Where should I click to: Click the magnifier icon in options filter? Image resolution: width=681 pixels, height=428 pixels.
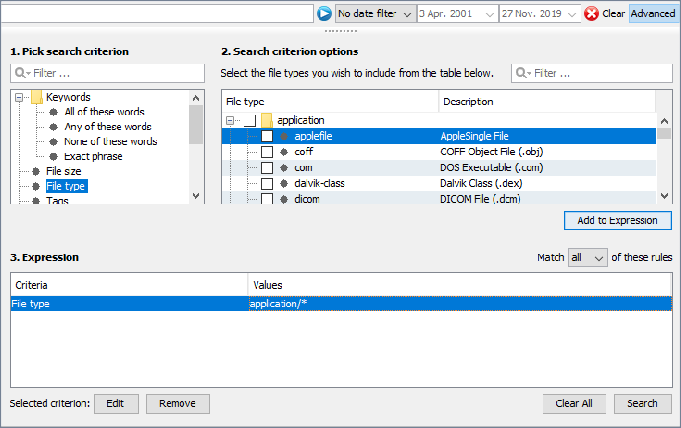pyautogui.click(x=523, y=73)
